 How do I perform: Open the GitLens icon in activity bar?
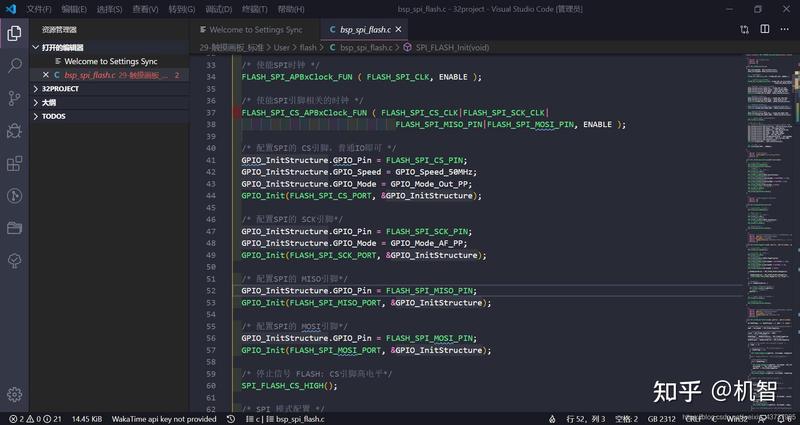coord(14,195)
